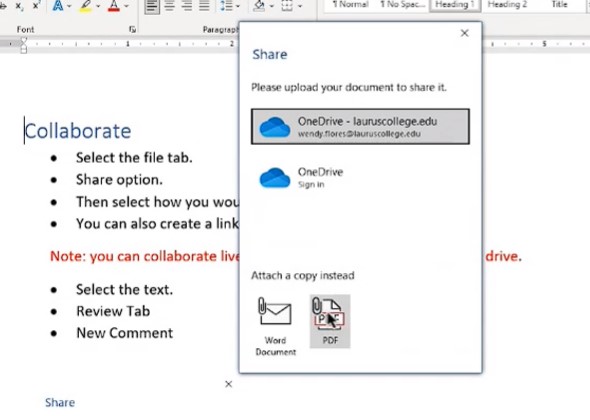Apply red font color
The width and height of the screenshot is (590, 420).
click(x=114, y=5)
